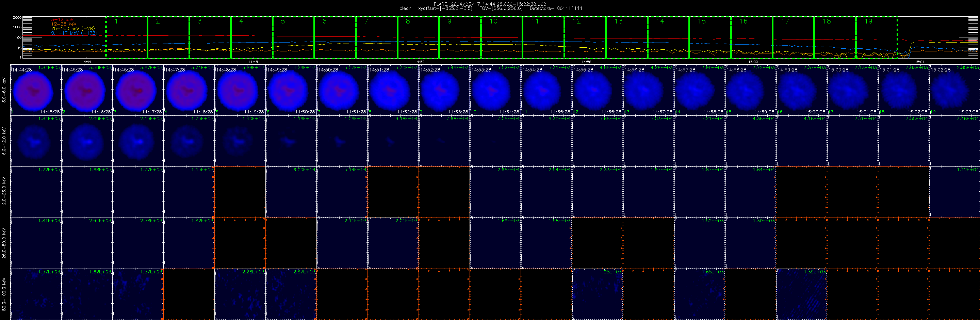This screenshot has width=980, height=320.
Task: Select the 6.0-12.0 keV image under 14:48:28
Action: click(x=241, y=141)
